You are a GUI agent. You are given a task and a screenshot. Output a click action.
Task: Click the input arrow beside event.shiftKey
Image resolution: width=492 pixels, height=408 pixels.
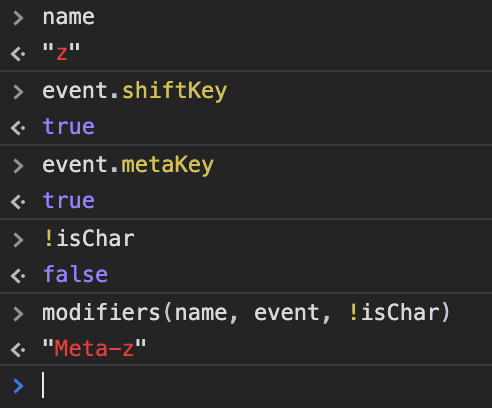18,92
